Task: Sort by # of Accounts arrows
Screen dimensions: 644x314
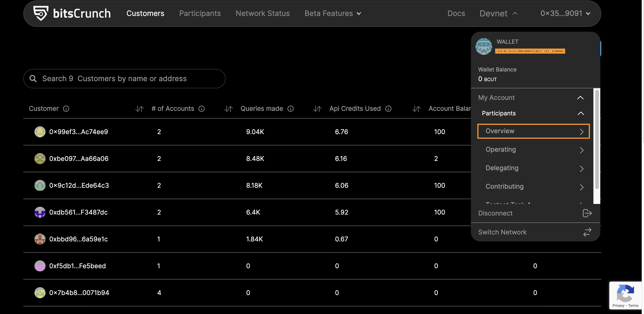Action: click(x=229, y=109)
